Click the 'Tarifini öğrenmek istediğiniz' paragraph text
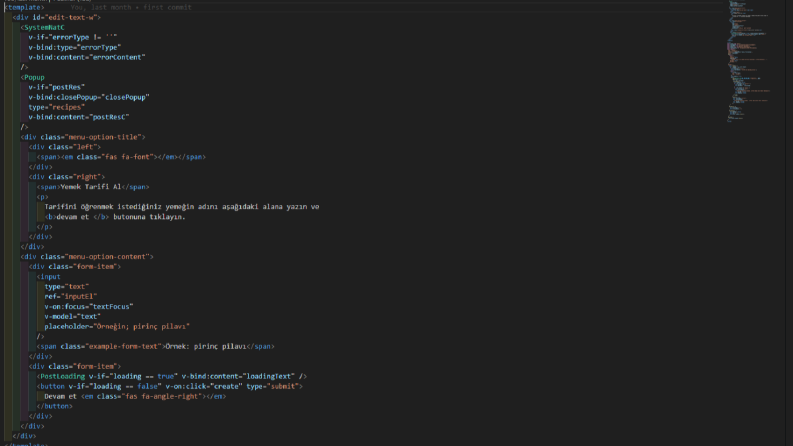Screen dimensions: 793x446 (182, 207)
